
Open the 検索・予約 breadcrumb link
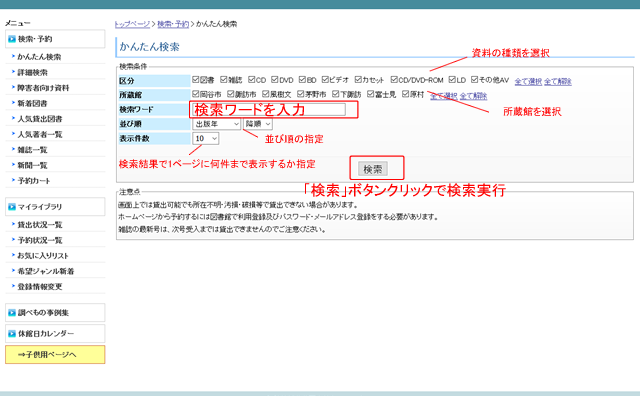[173, 24]
